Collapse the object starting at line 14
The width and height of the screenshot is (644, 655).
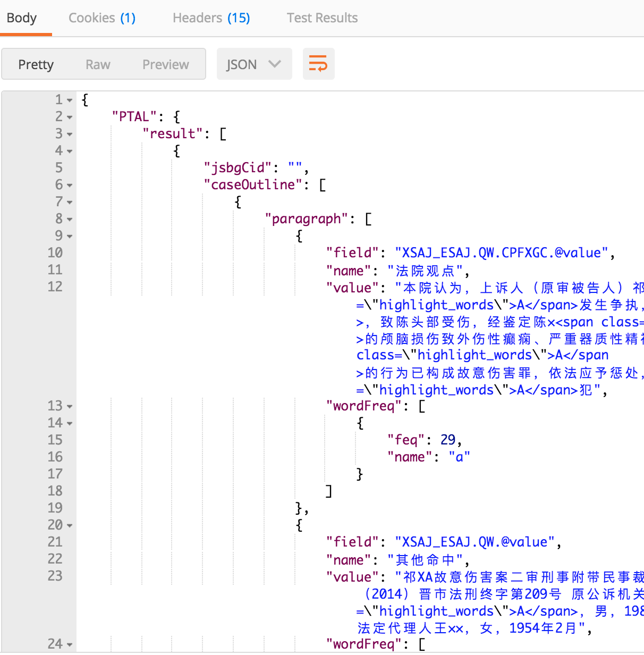point(71,423)
